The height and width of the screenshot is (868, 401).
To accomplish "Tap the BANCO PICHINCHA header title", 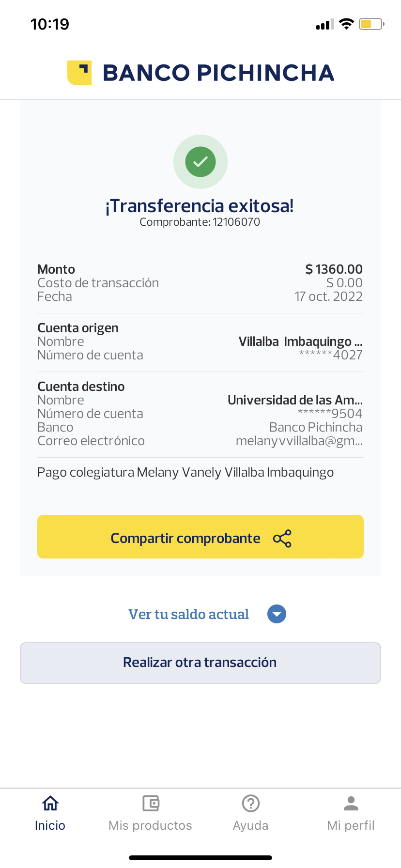I will [218, 73].
